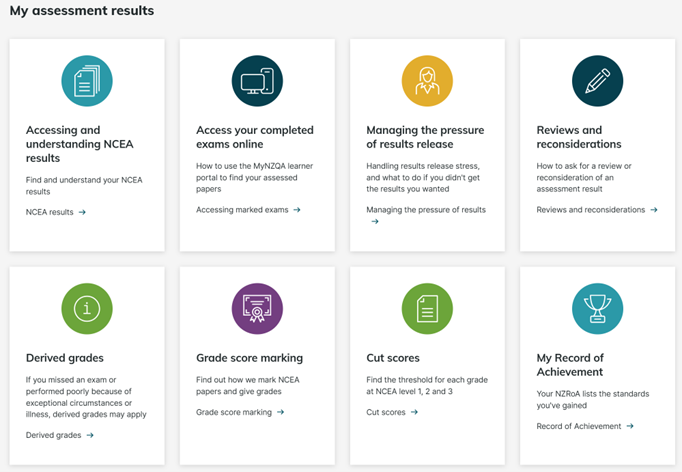
Task: Open the 'Reviews and reconsiderations' arrow link
Action: (x=597, y=210)
